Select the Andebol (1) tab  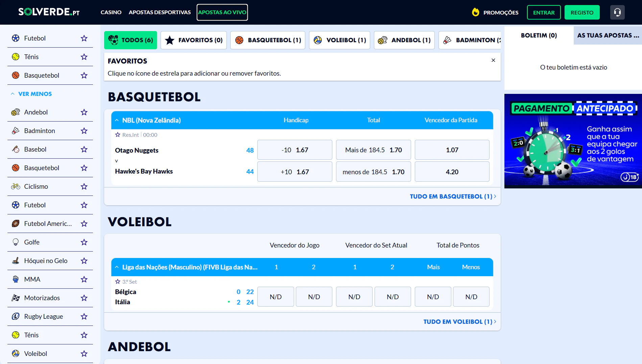404,40
